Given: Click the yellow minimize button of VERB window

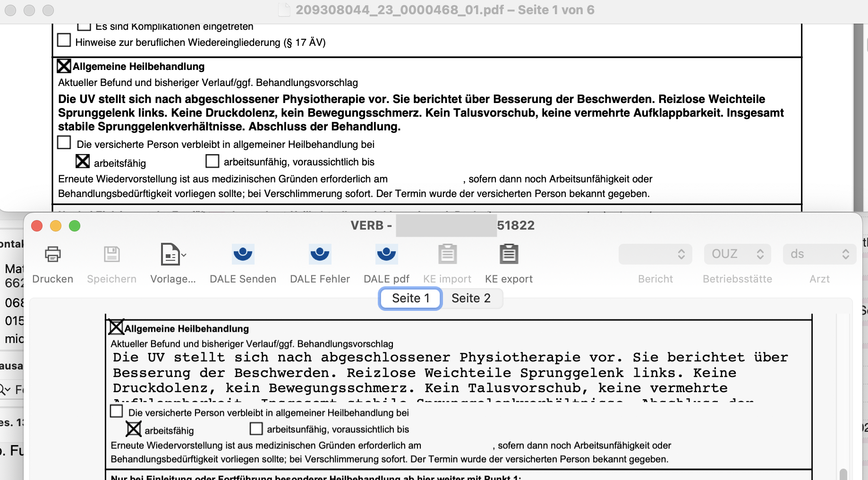Looking at the screenshot, I should point(56,226).
